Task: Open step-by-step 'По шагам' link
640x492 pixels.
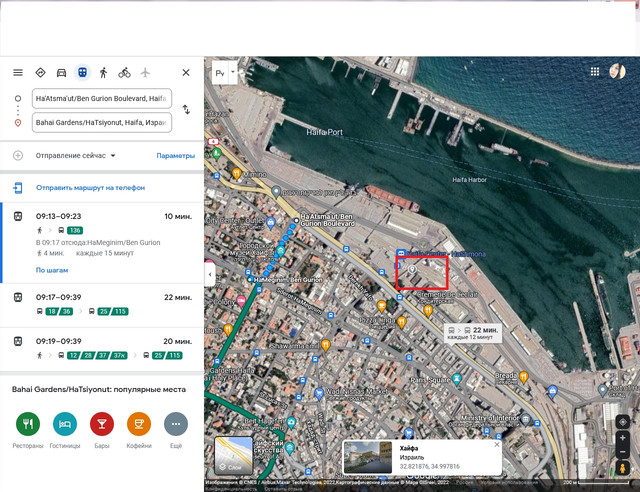Action: [x=52, y=270]
